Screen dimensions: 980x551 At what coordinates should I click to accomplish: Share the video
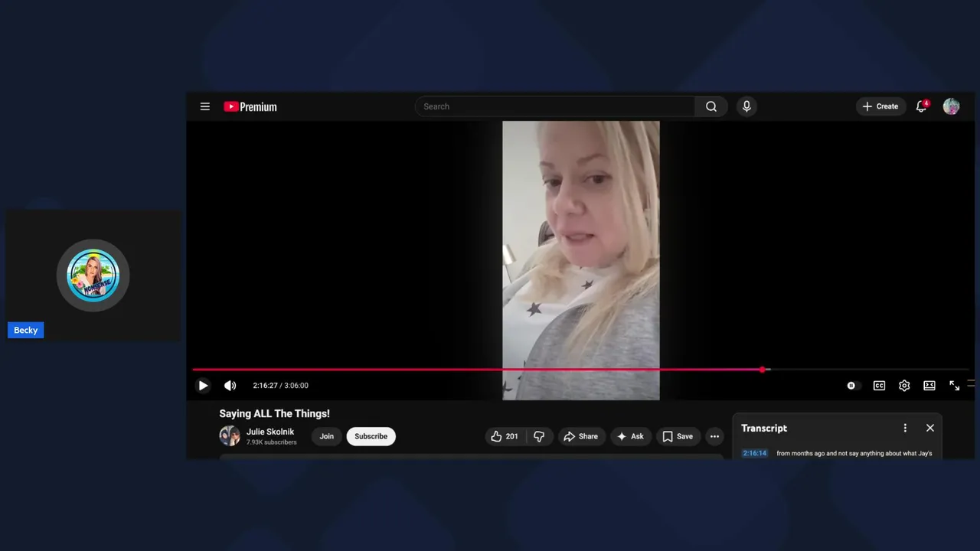[581, 436]
